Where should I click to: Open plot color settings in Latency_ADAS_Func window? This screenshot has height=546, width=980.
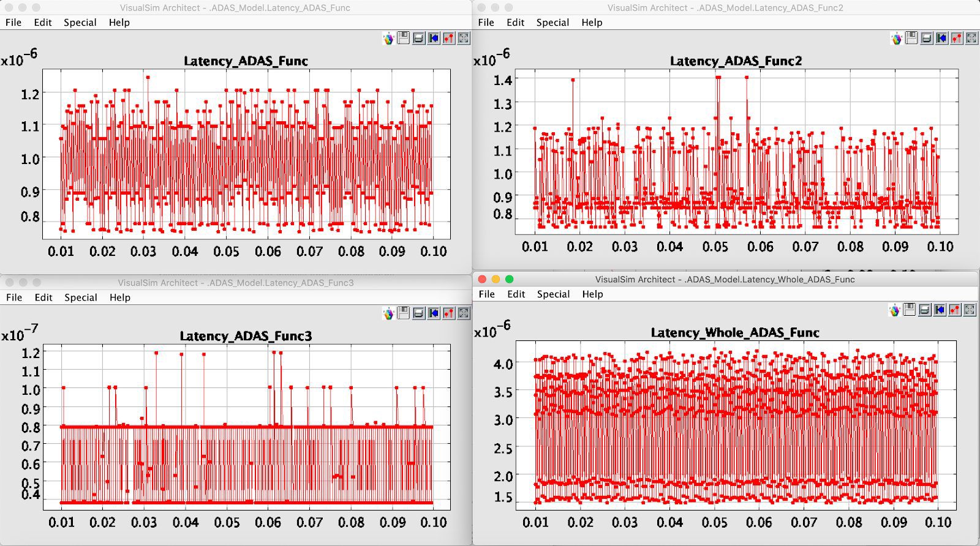coord(388,39)
